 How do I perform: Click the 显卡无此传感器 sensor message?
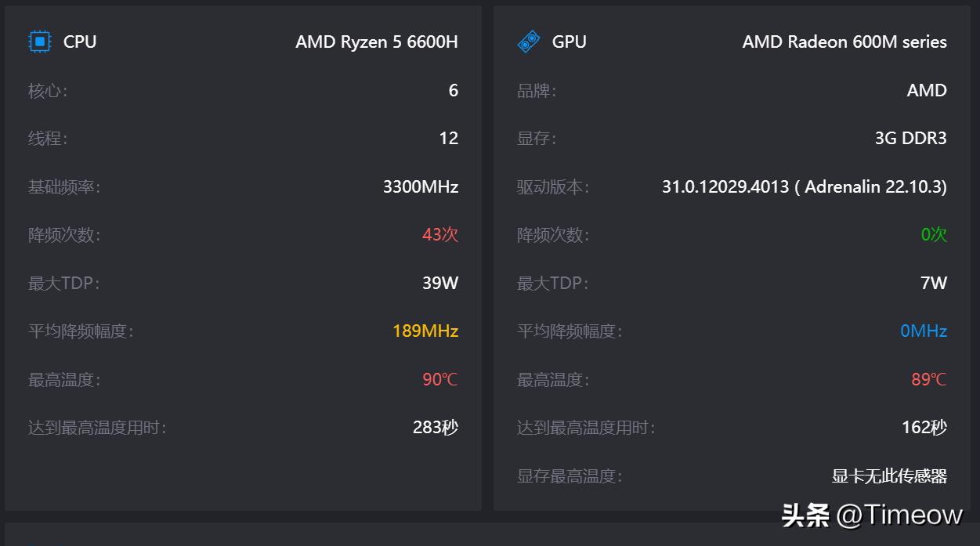click(889, 475)
